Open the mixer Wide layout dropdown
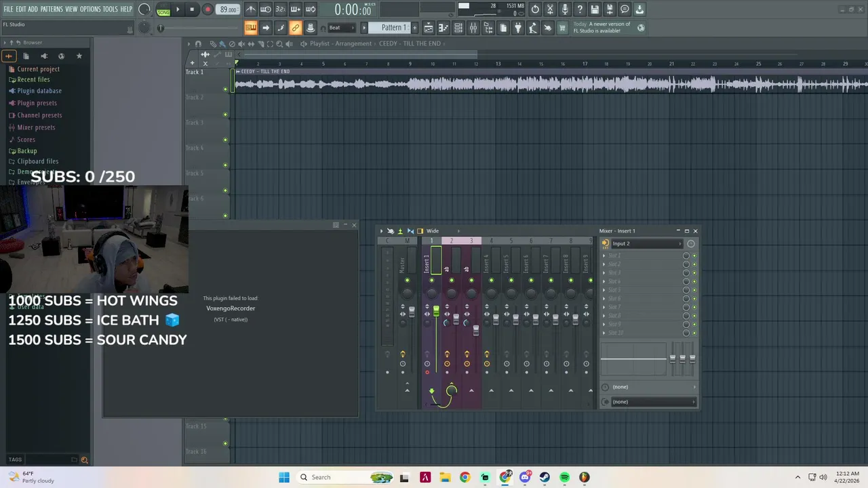Screen dimensions: 868x488 click(441, 231)
